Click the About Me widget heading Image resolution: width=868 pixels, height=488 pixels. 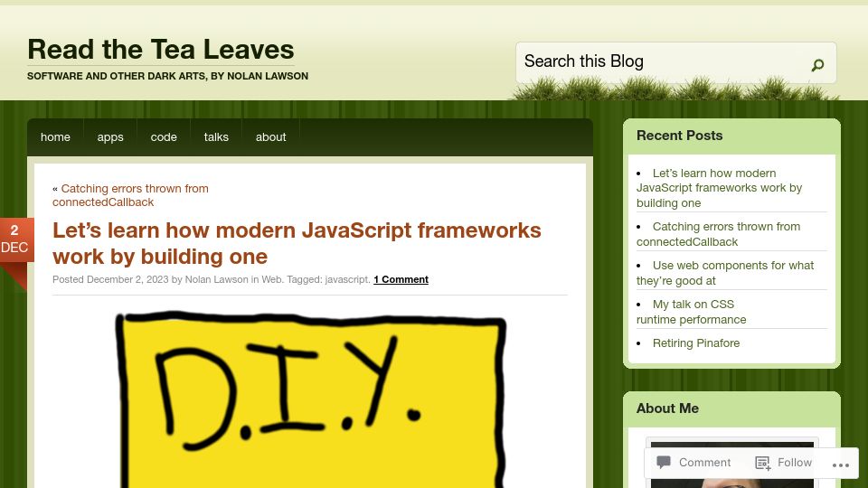pyautogui.click(x=667, y=408)
